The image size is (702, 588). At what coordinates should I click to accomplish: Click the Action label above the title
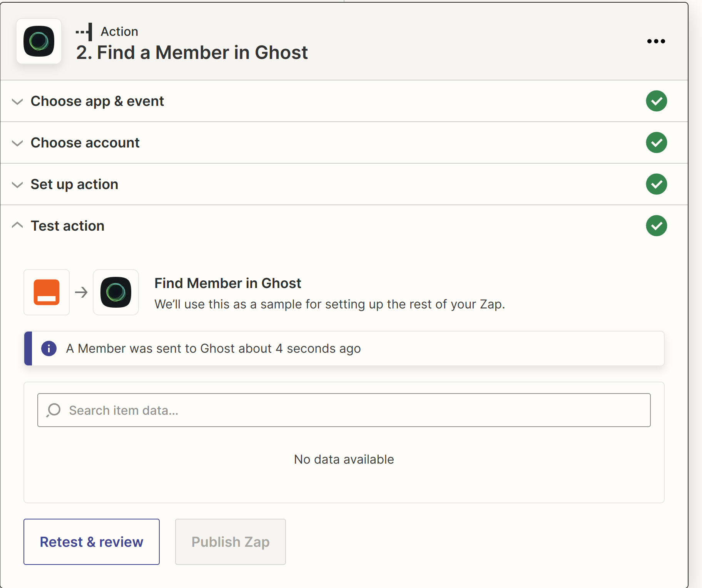(119, 32)
